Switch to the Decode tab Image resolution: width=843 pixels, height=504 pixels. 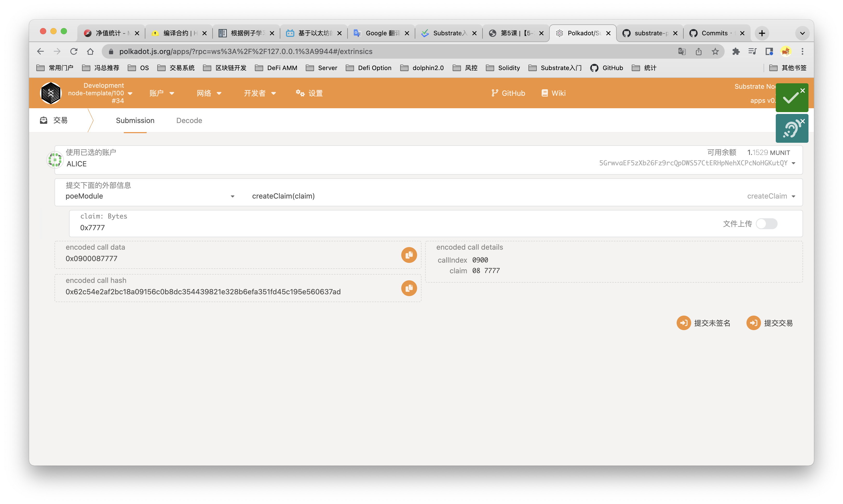point(189,121)
